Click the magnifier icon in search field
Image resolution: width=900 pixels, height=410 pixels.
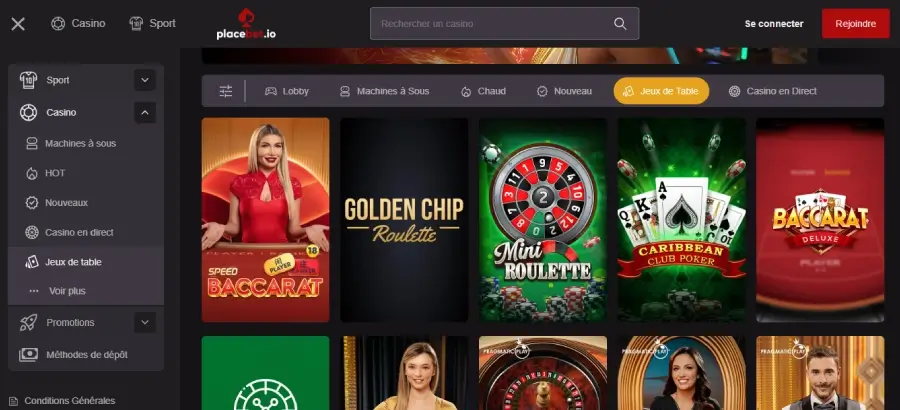click(x=620, y=24)
